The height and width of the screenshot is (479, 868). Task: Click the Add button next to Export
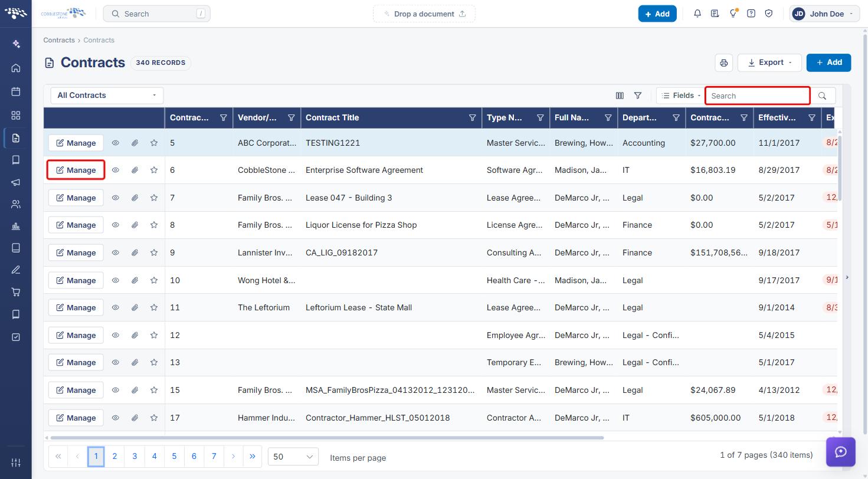[x=828, y=63]
